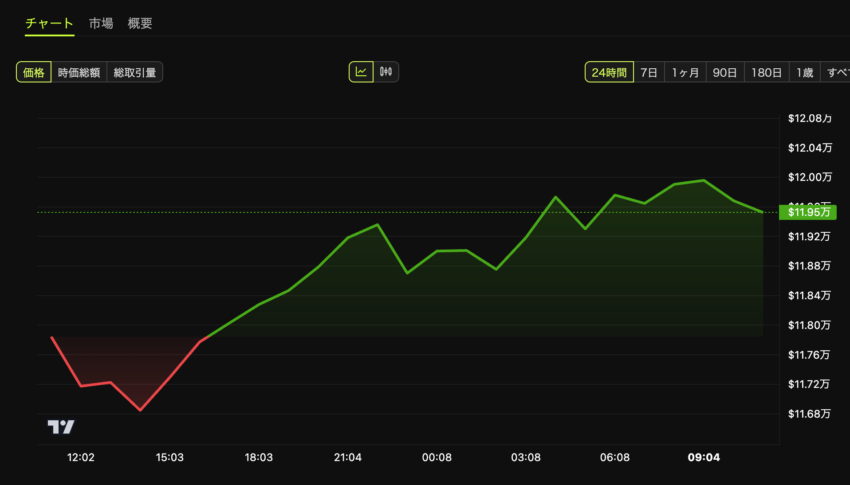This screenshot has height=485, width=850.
Task: Click the 18:03 time axis label
Action: pyautogui.click(x=259, y=457)
